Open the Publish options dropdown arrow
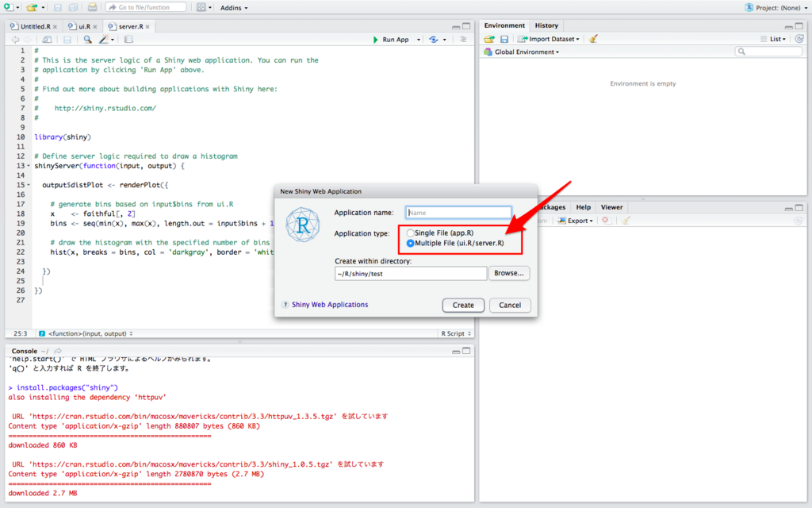 click(x=444, y=40)
